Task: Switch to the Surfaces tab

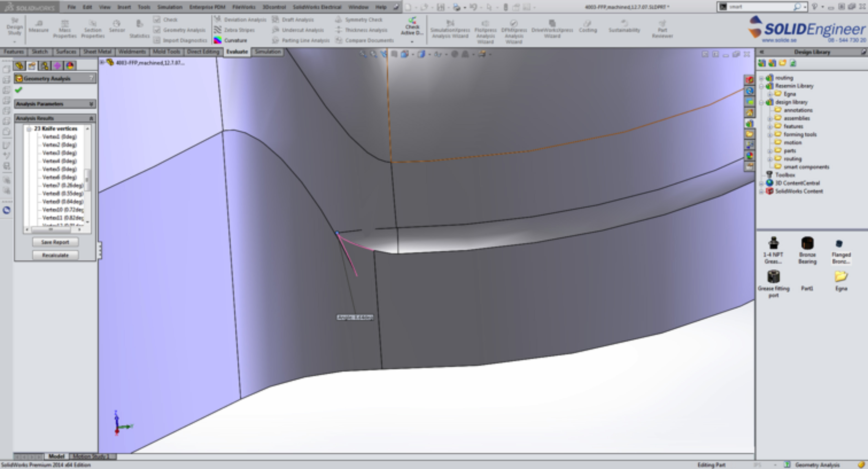Action: 66,51
